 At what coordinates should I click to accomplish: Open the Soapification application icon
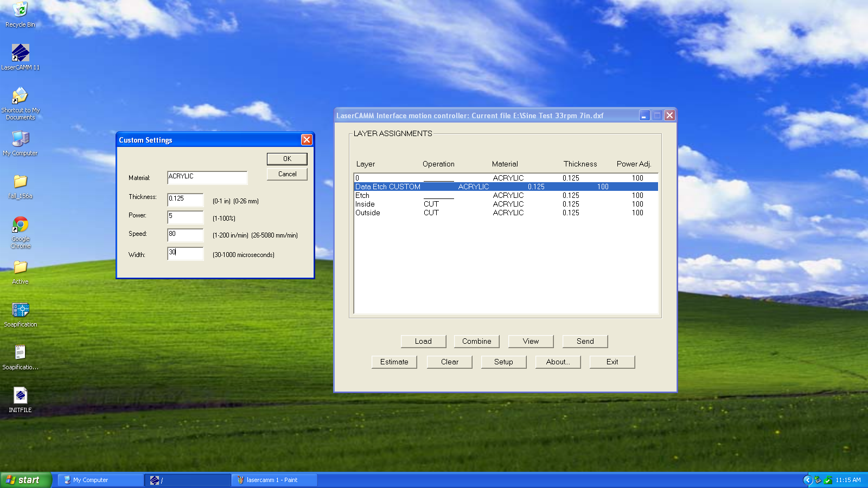(20, 314)
